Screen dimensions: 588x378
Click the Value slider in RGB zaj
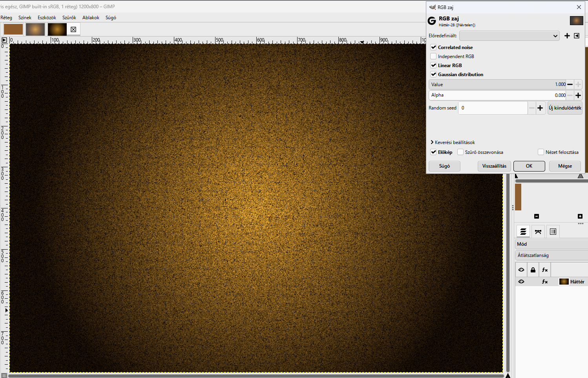(x=498, y=84)
